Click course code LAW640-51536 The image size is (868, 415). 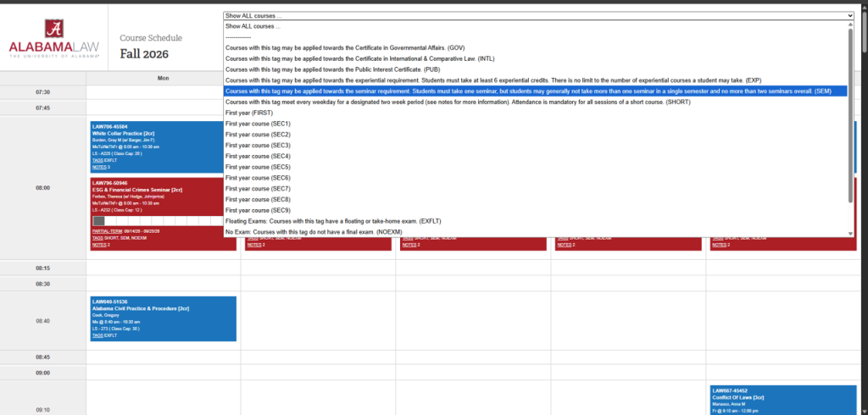(x=109, y=302)
